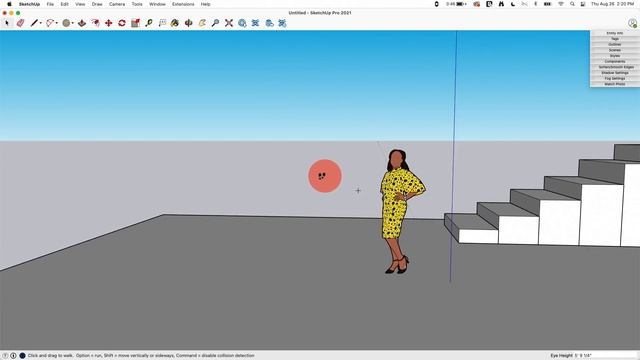640x360 pixels.
Task: Expand the Components tray panel
Action: click(x=615, y=62)
